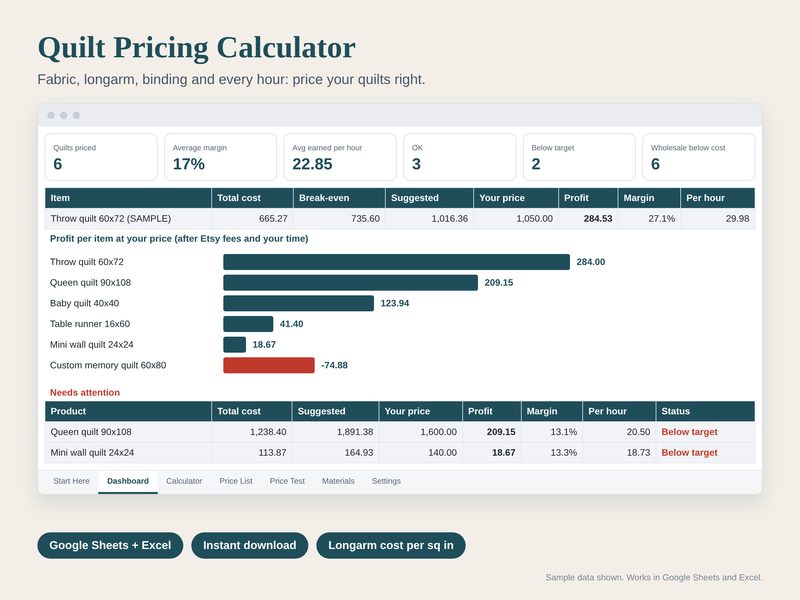This screenshot has width=800, height=600.
Task: Select the OK count card
Action: pyautogui.click(x=460, y=157)
